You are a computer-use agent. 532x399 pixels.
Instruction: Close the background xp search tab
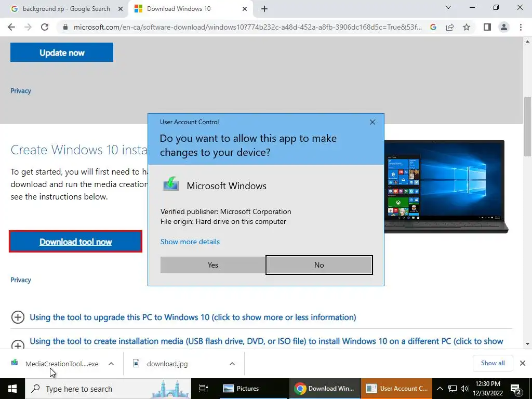pos(121,9)
